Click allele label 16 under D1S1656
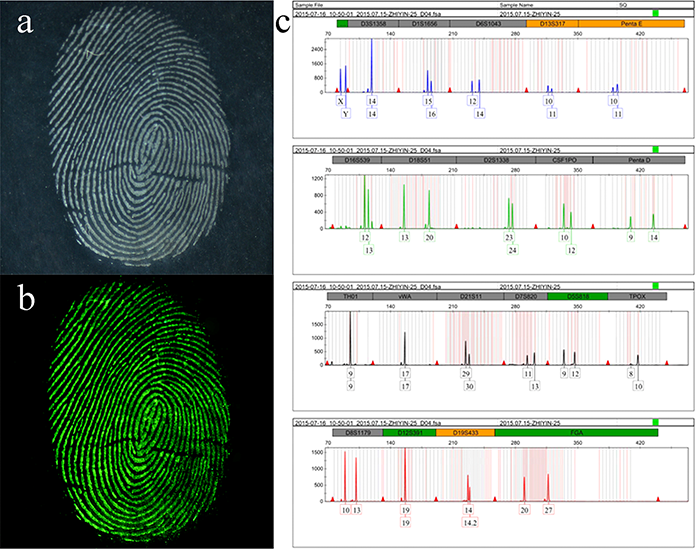Screen dimensions: 700x549 [x=432, y=114]
